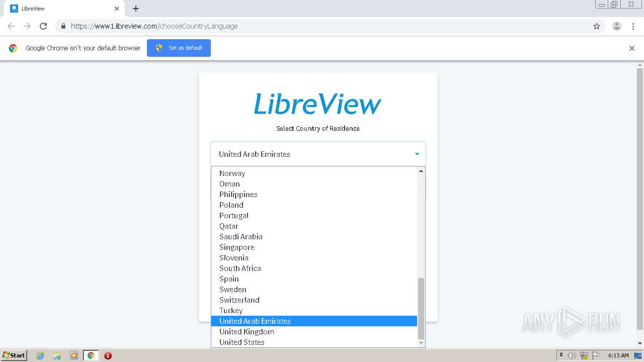Screen dimensions: 644x362
Task: Click the site padlock security icon
Action: tap(63, 26)
